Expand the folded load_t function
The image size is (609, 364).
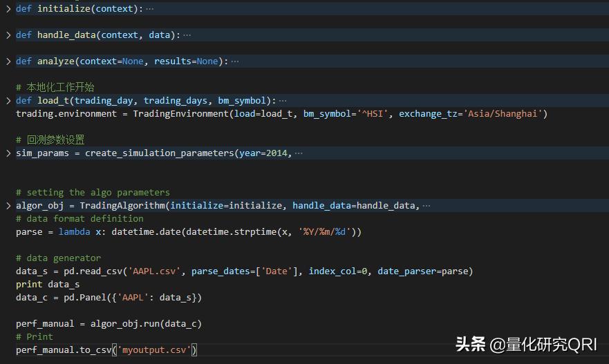(x=8, y=101)
